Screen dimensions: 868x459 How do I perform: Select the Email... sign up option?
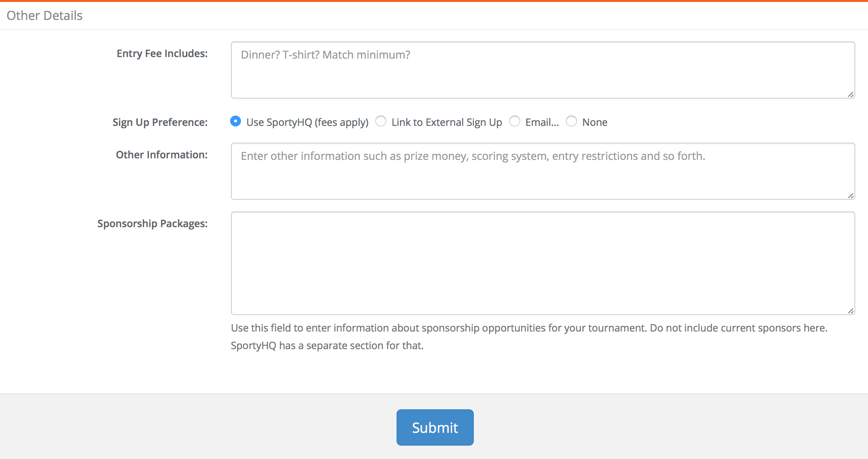pyautogui.click(x=515, y=121)
